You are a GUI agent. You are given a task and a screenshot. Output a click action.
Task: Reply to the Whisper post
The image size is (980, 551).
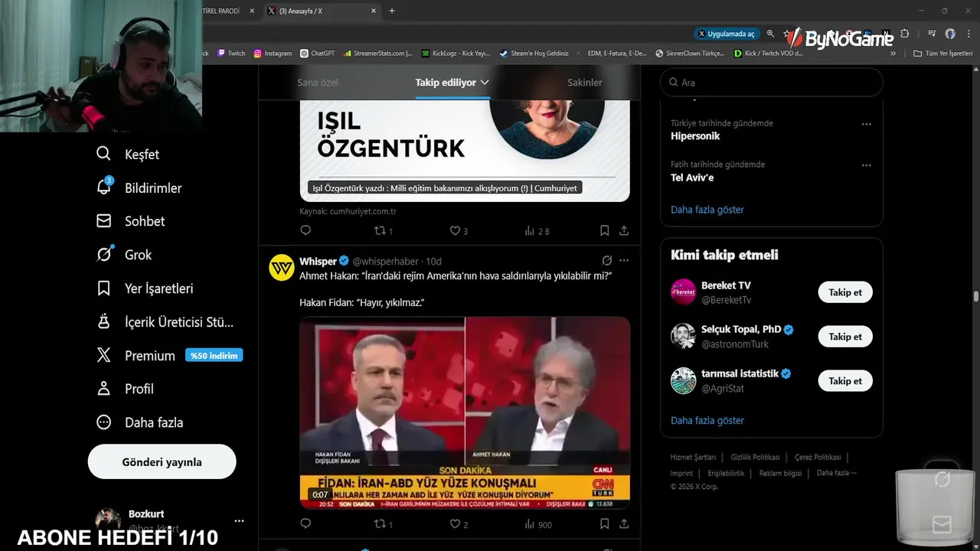click(305, 524)
